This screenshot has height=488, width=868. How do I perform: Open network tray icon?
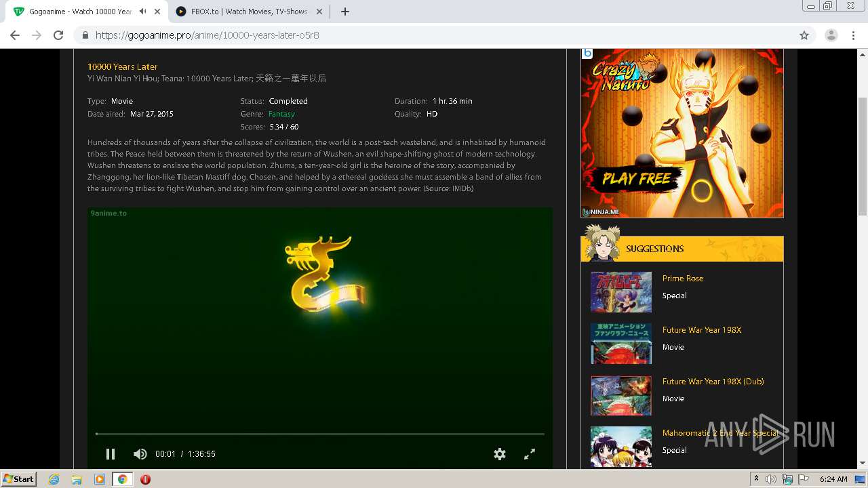(x=787, y=479)
